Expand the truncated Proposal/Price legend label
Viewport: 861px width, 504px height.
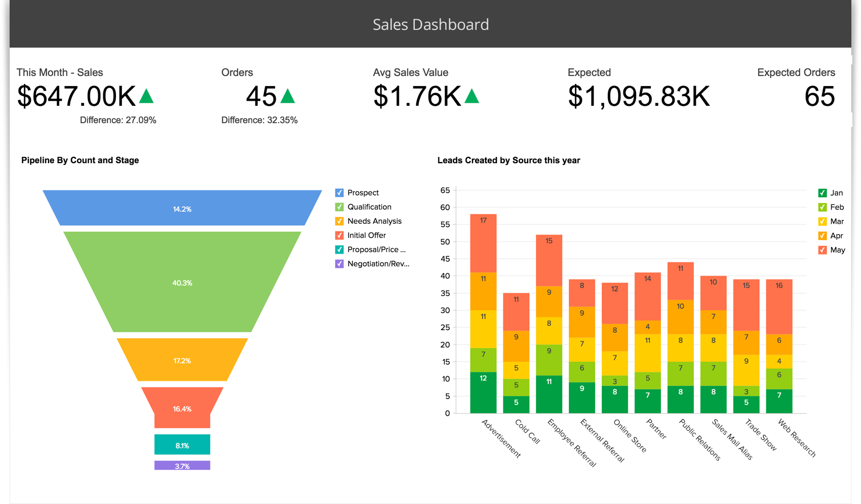click(x=376, y=249)
